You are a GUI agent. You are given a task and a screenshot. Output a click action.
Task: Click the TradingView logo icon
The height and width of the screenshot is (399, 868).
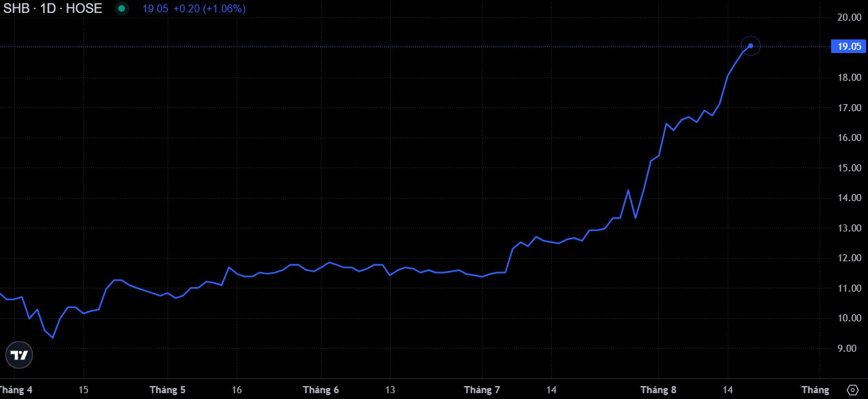(19, 354)
